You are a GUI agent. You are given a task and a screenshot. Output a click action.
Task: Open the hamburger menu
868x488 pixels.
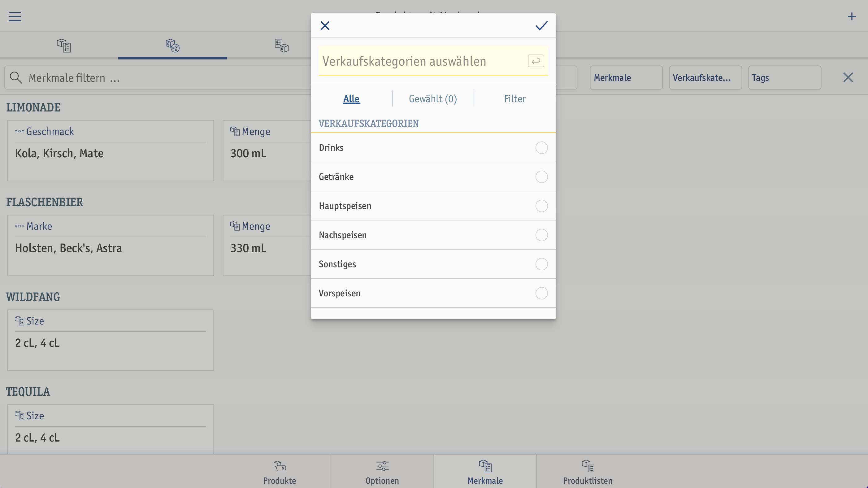pyautogui.click(x=15, y=16)
